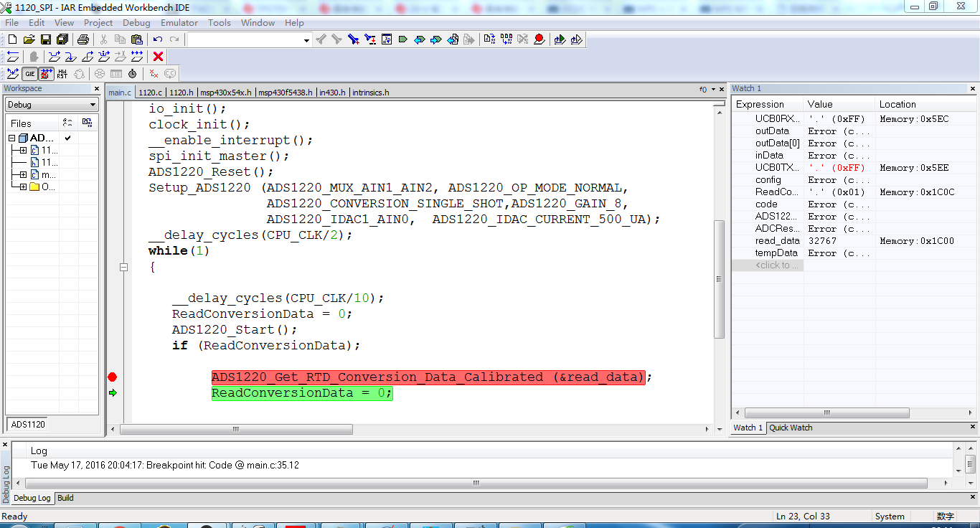The width and height of the screenshot is (980, 528).
Task: Collapse the AD... project node in Workspace
Action: click(11, 138)
